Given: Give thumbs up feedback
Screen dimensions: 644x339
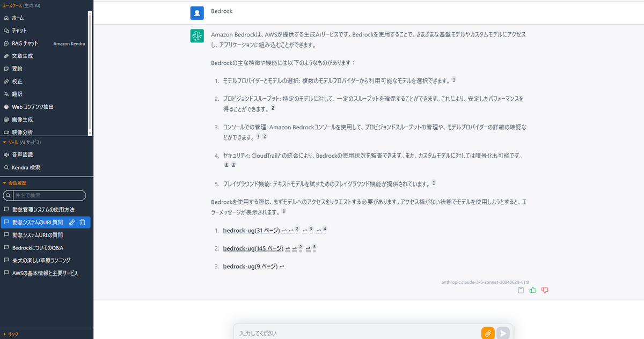Looking at the screenshot, I should [533, 290].
